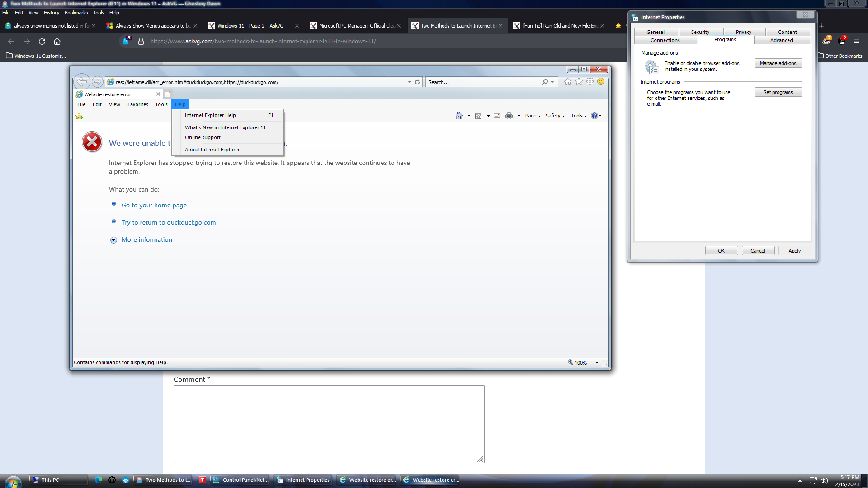
Task: Open the zoom level 100% dropdown
Action: point(597,363)
